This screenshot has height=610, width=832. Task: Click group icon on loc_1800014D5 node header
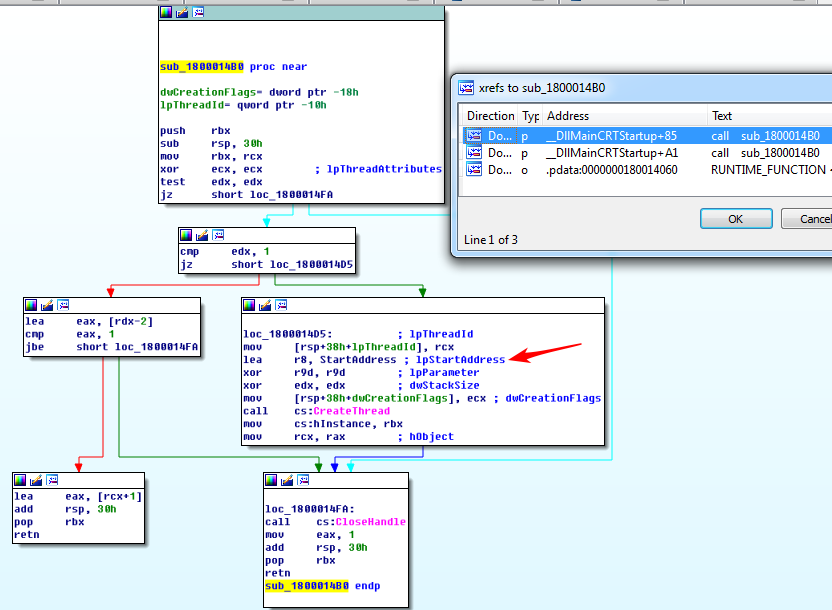coord(280,304)
